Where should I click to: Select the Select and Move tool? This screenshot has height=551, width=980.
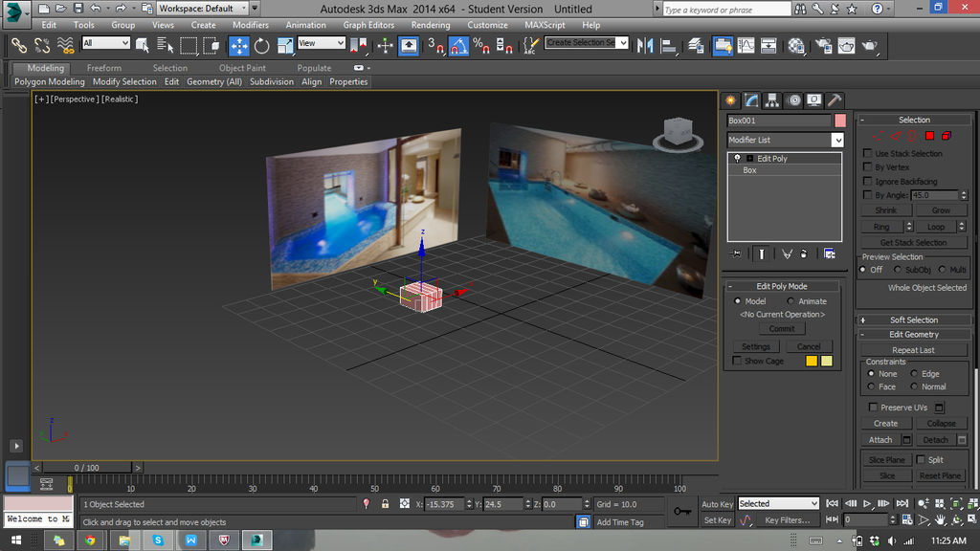(x=238, y=46)
